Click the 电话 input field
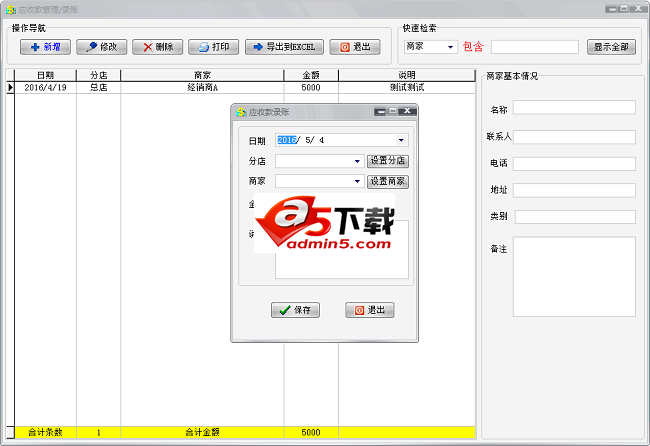 [x=574, y=164]
